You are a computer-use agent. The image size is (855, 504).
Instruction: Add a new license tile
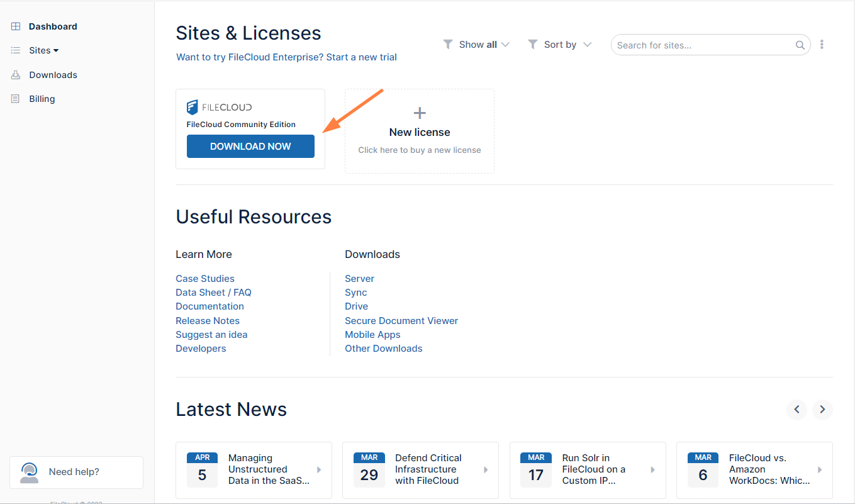(x=419, y=131)
